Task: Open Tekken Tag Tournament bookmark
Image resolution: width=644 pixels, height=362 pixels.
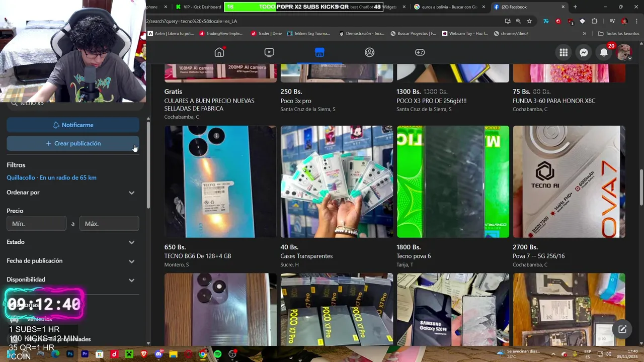Action: coord(309,34)
